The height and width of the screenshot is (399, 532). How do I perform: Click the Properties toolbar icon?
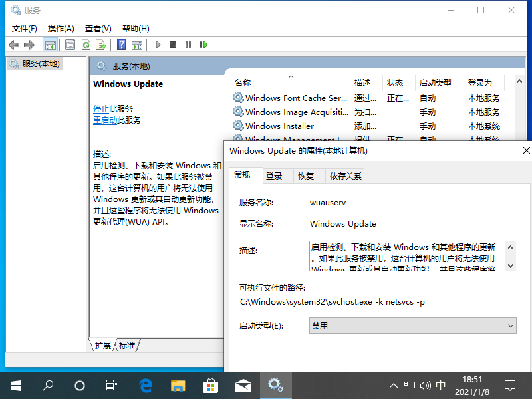coord(70,45)
